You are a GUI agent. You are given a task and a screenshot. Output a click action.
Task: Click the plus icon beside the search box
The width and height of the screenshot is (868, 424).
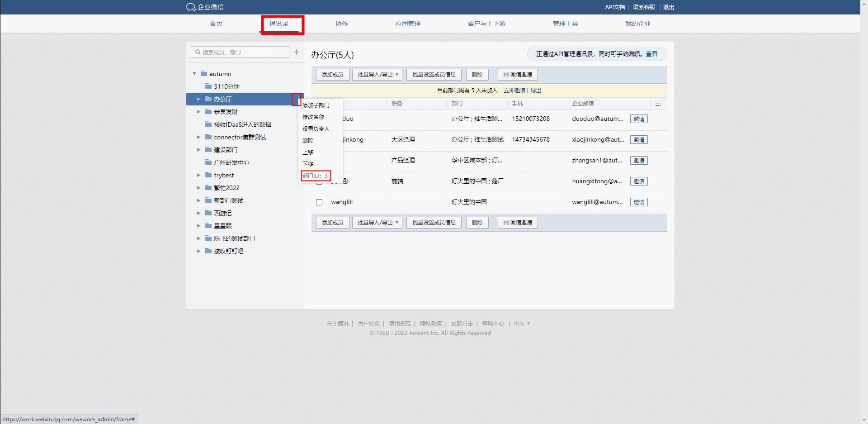click(x=297, y=52)
